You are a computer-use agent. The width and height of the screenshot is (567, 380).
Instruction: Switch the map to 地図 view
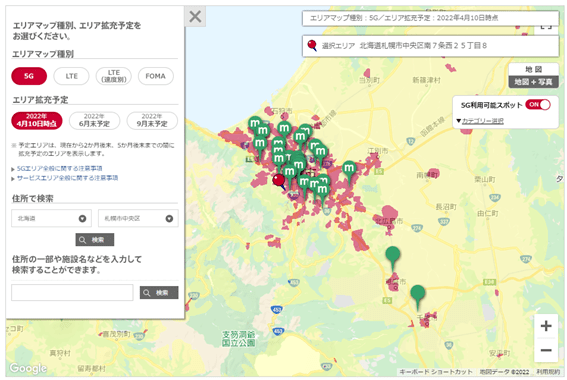(x=534, y=69)
